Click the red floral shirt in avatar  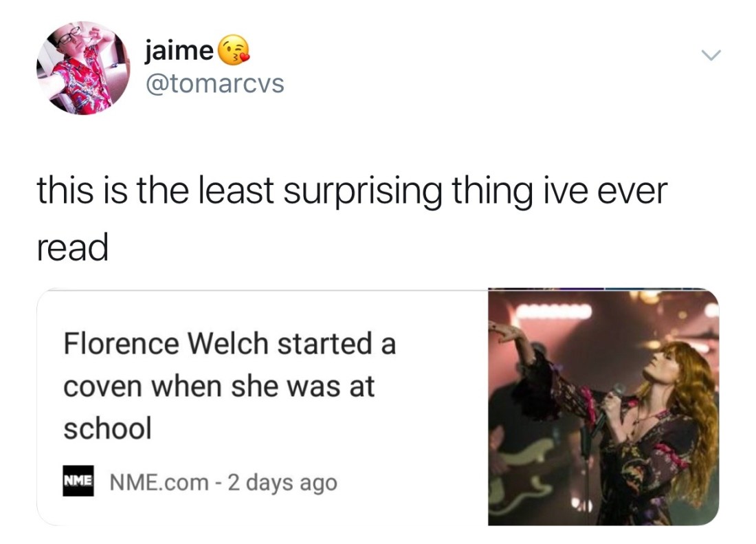click(x=80, y=81)
